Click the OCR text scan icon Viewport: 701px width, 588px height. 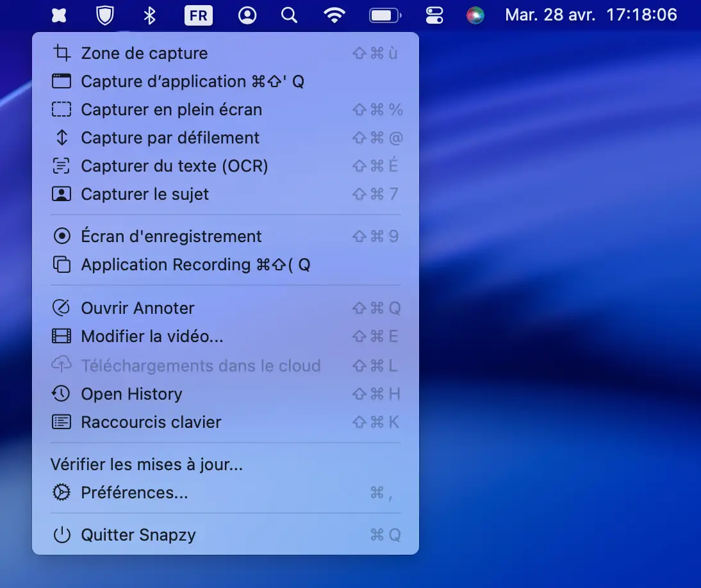click(x=62, y=166)
